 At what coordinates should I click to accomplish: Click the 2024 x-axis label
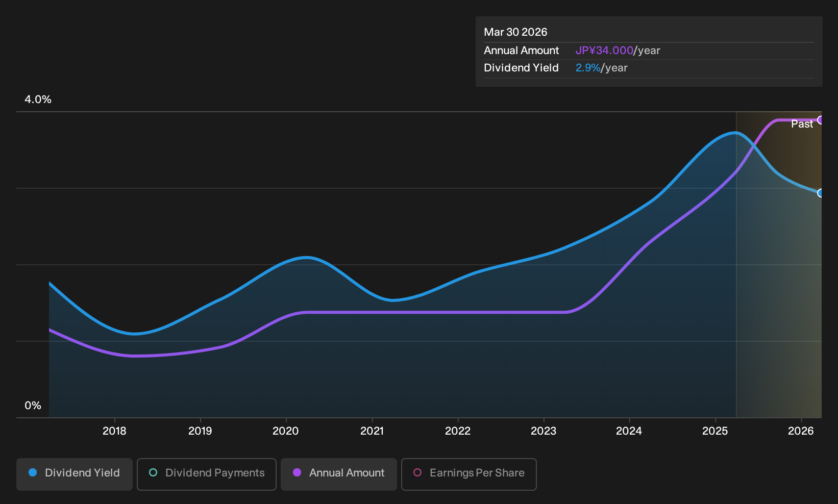629,431
